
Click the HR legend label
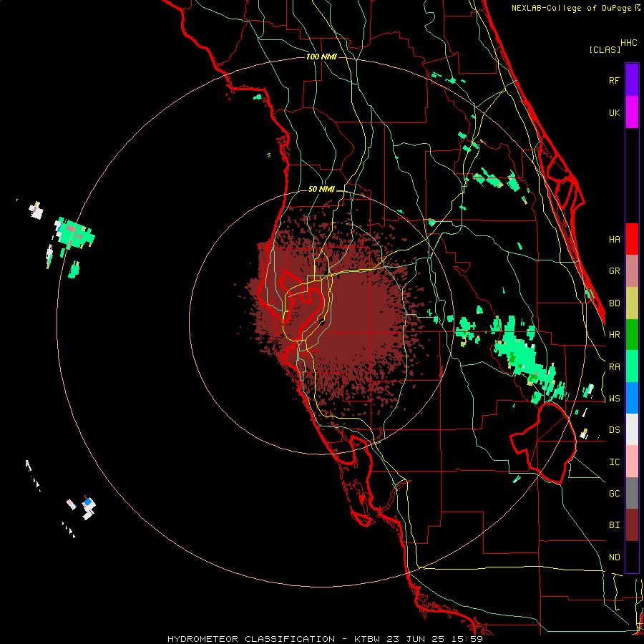point(614,335)
